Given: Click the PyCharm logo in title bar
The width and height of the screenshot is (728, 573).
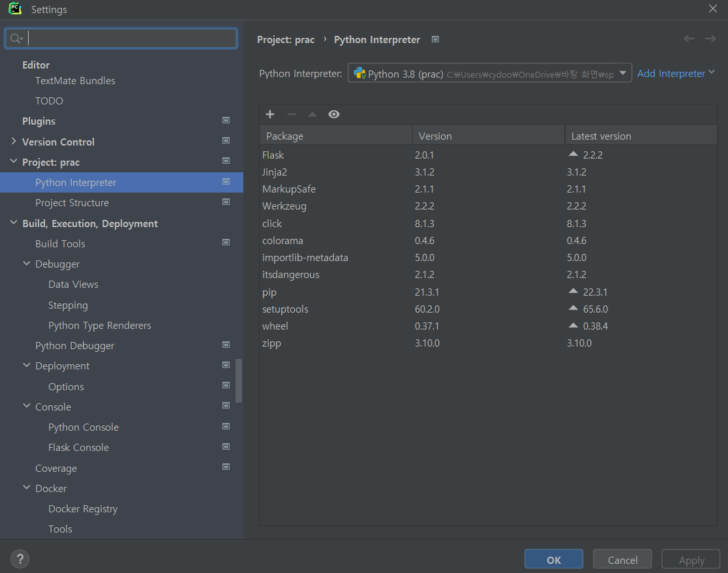Looking at the screenshot, I should (15, 8).
